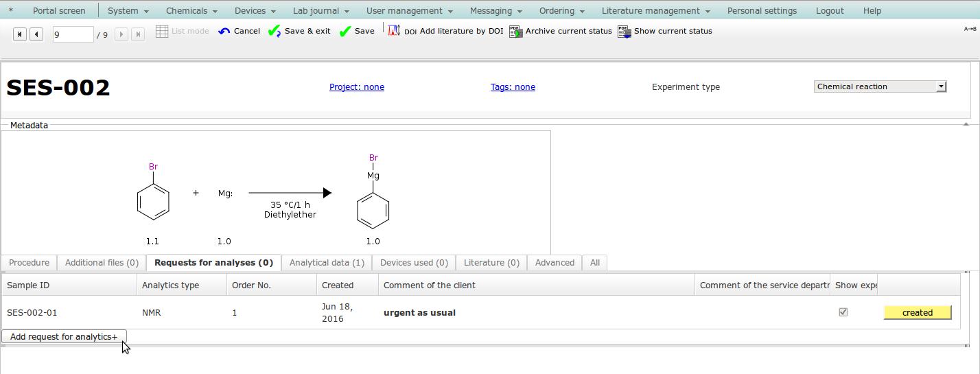980x374 pixels.
Task: Toggle the Show experiment checkbox
Action: pos(843,312)
